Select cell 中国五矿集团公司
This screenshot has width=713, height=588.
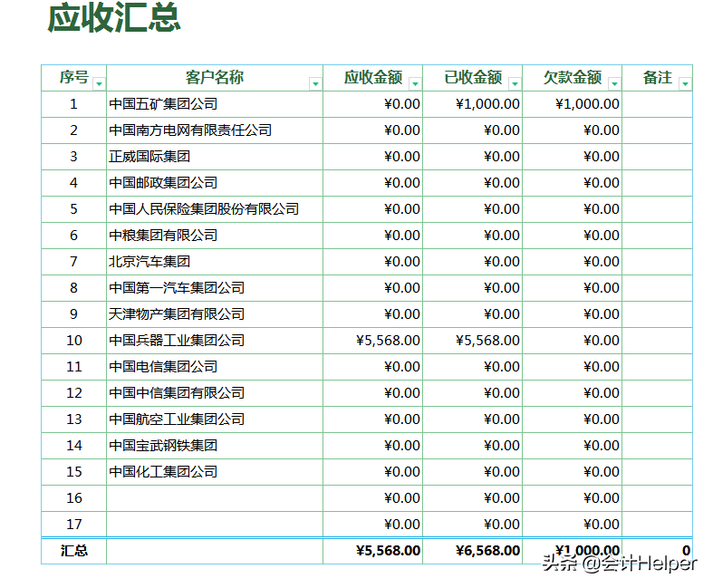point(215,104)
